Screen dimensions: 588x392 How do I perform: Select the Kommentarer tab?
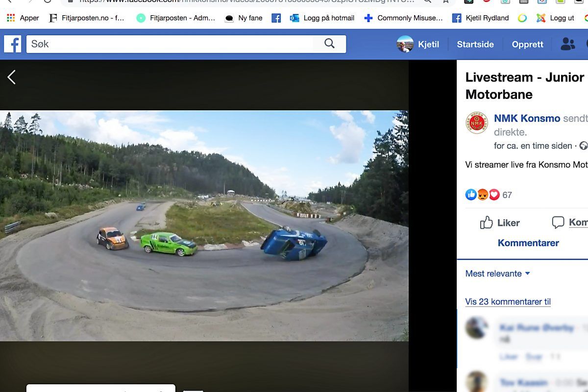(528, 243)
